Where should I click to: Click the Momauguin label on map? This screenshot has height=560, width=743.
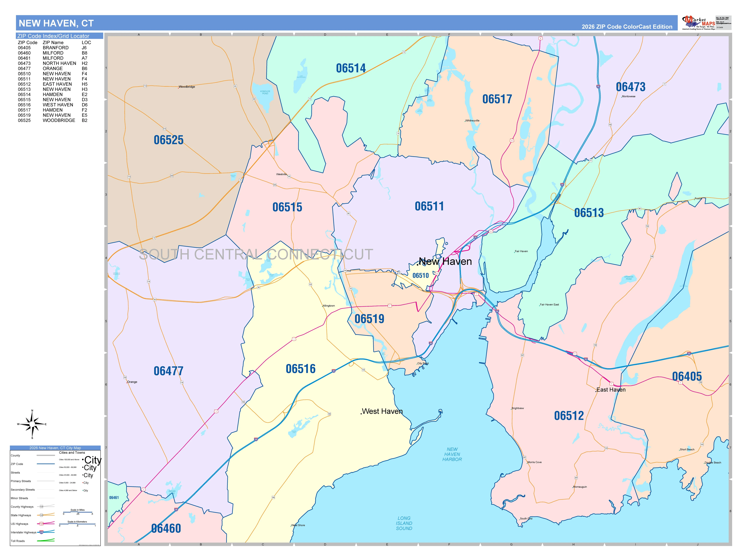click(580, 487)
